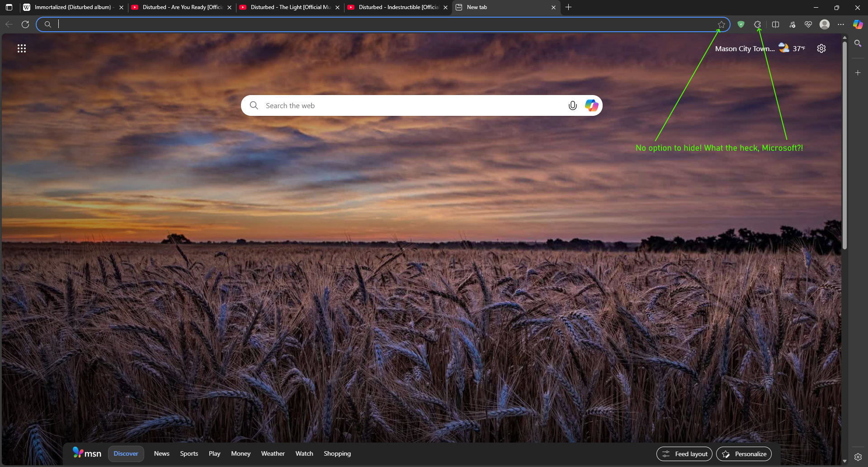Open Settings and more ellipsis menu

click(841, 24)
